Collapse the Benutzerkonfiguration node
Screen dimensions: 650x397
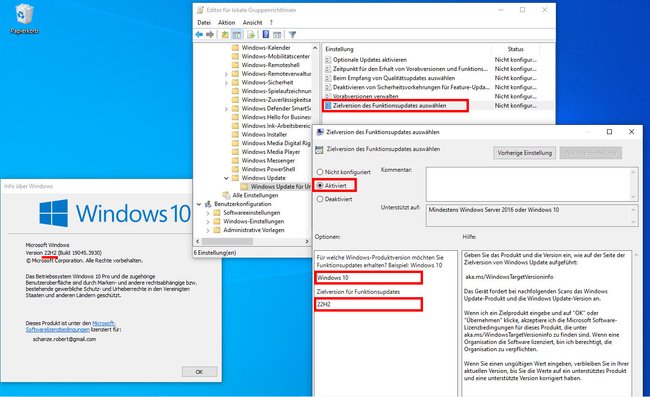pos(199,204)
